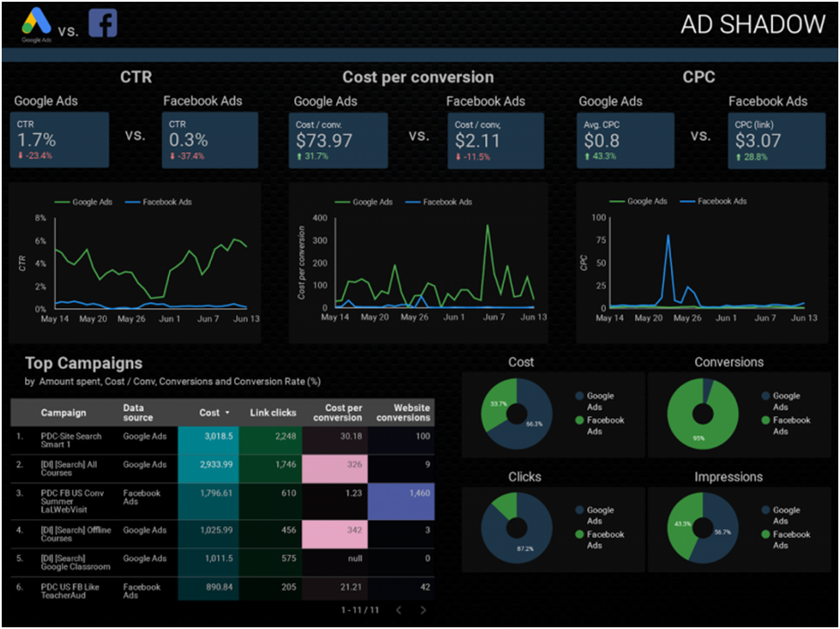
Task: Click the 43.3% slice of Impressions pie
Action: (x=681, y=524)
